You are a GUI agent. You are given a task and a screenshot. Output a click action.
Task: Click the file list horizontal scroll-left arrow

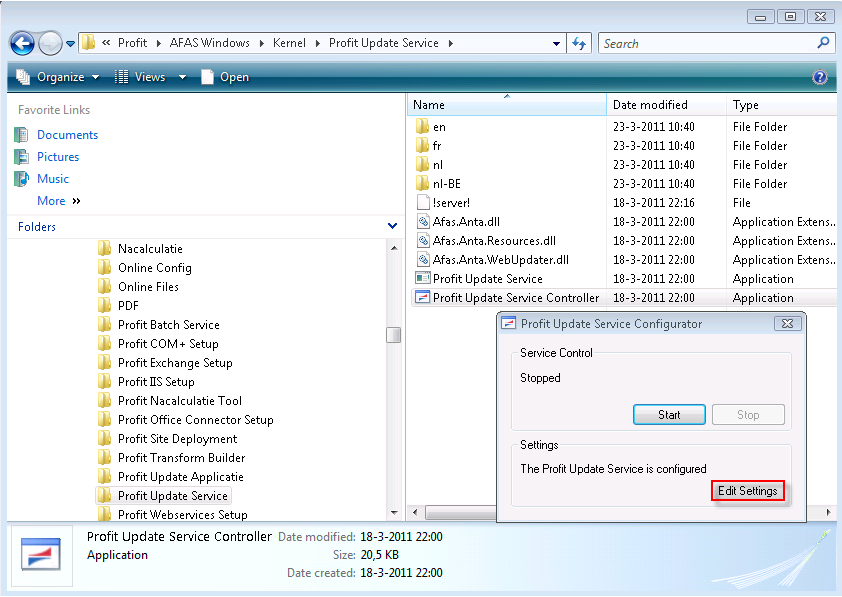[x=415, y=513]
